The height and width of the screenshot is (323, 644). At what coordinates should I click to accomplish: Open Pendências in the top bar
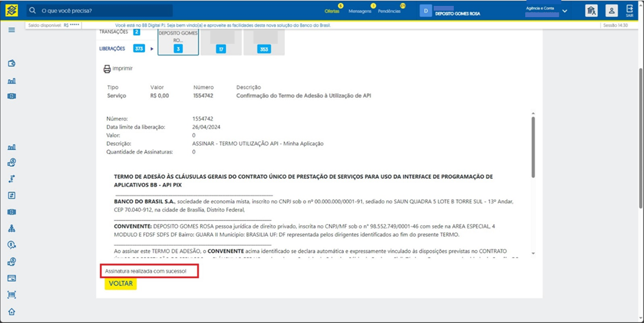pos(389,11)
